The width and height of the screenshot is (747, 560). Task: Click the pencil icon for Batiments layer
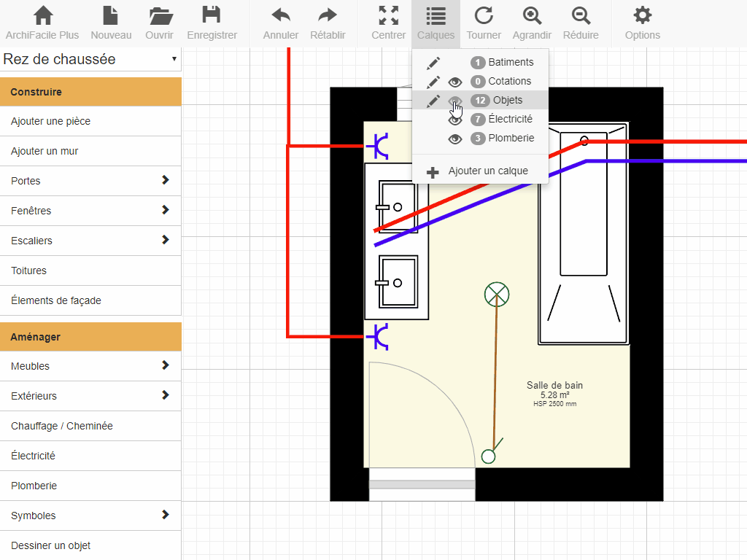pyautogui.click(x=433, y=63)
